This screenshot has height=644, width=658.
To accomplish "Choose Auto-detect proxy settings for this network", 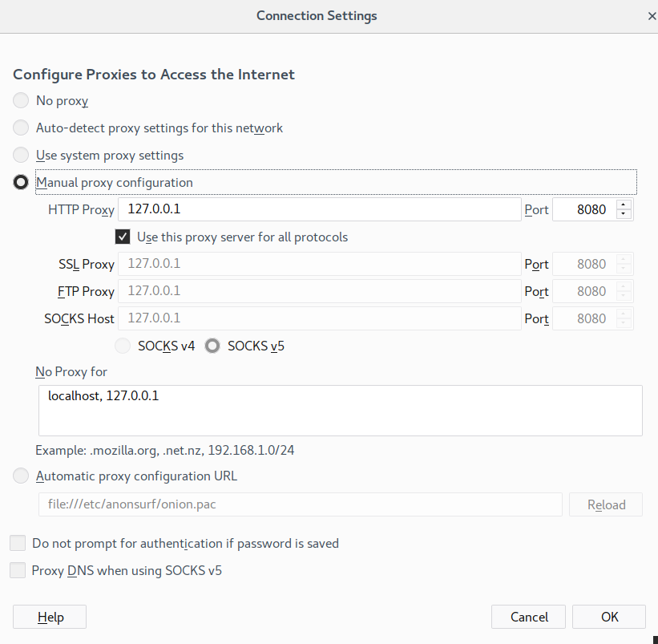I will click(21, 128).
